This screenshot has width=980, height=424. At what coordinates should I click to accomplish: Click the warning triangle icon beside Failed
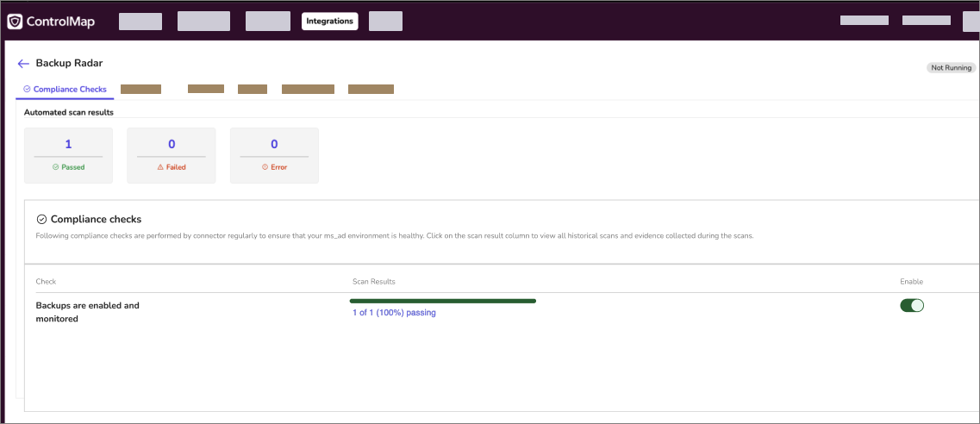(x=160, y=167)
